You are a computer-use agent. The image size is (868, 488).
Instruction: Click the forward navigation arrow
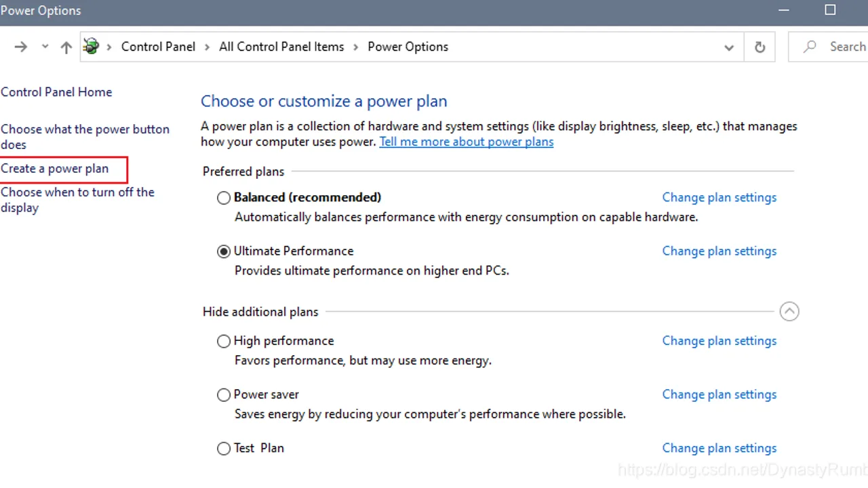21,47
